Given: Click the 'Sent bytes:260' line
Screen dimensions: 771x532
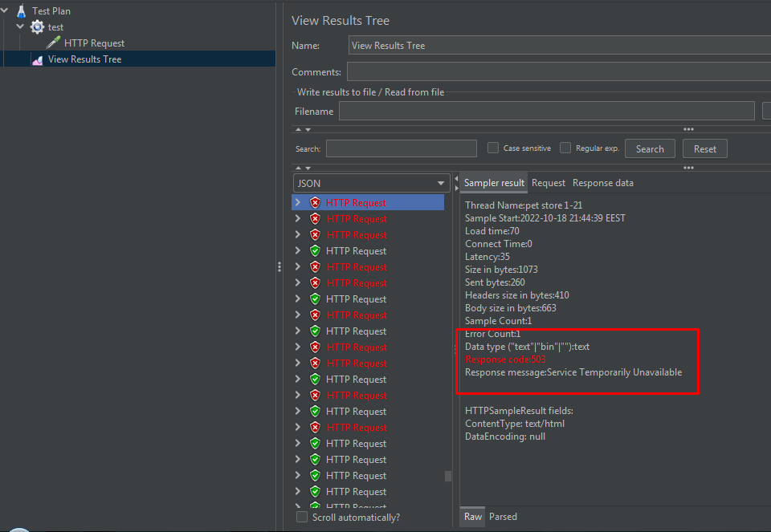Looking at the screenshot, I should click(x=496, y=282).
